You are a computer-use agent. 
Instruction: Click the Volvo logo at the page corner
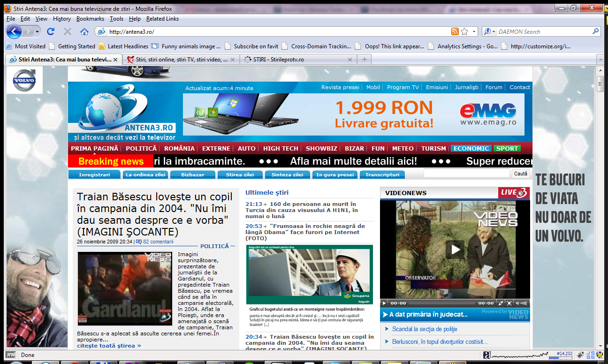coord(24,80)
